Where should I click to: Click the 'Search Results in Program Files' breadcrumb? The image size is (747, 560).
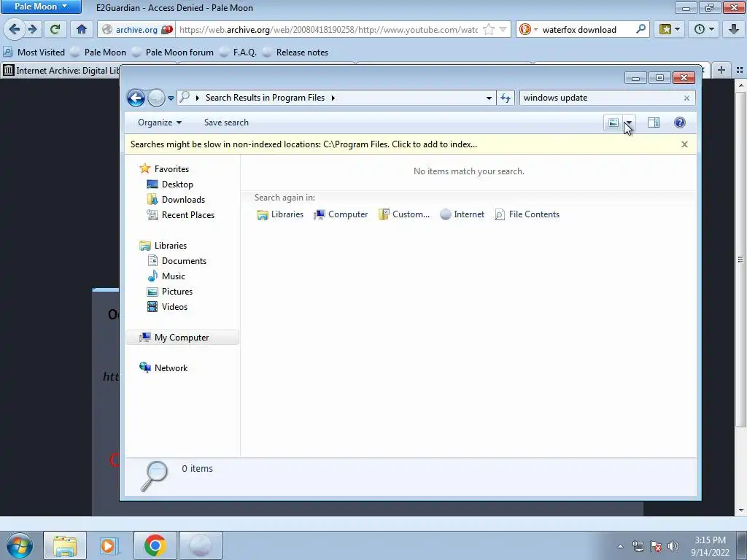tap(265, 98)
